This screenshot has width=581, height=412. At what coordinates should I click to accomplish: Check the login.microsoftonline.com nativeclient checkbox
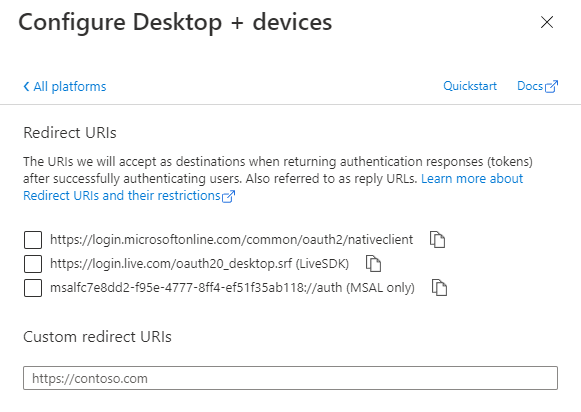33,240
